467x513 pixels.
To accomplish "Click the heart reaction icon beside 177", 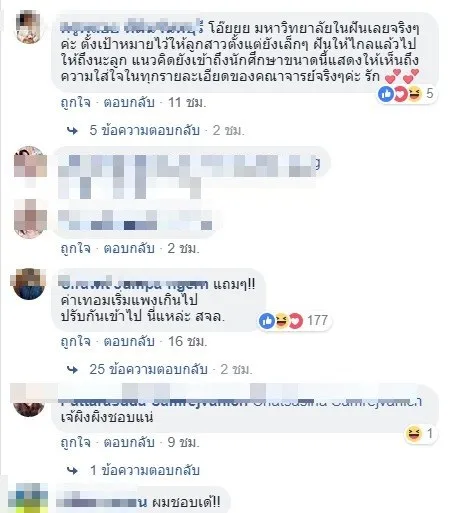I will click(x=295, y=321).
